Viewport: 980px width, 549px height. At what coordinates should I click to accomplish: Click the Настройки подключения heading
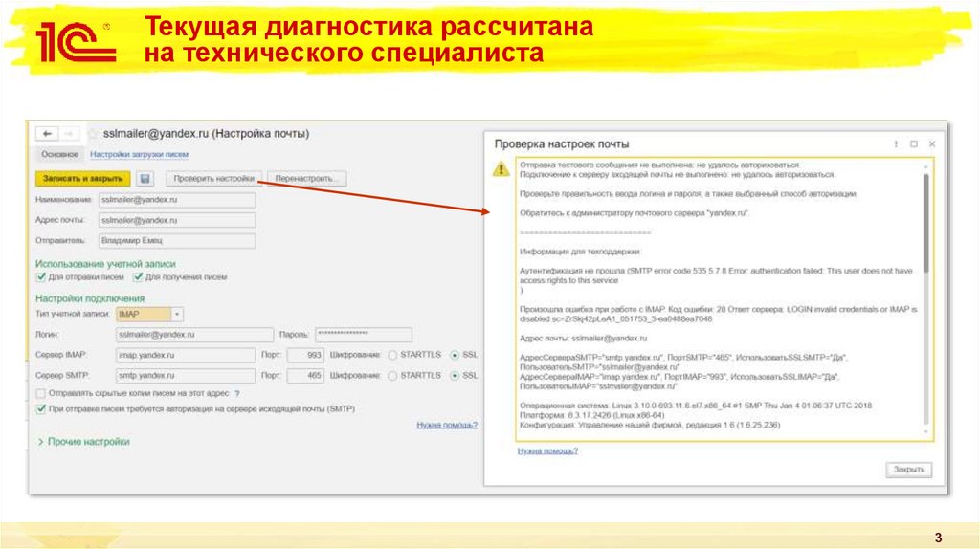point(89,298)
